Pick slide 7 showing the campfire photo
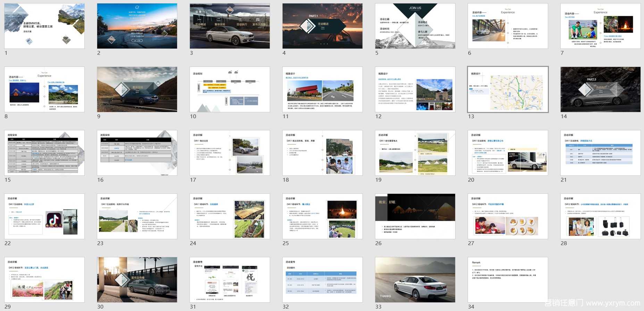This screenshot has height=311, width=644. [601, 26]
